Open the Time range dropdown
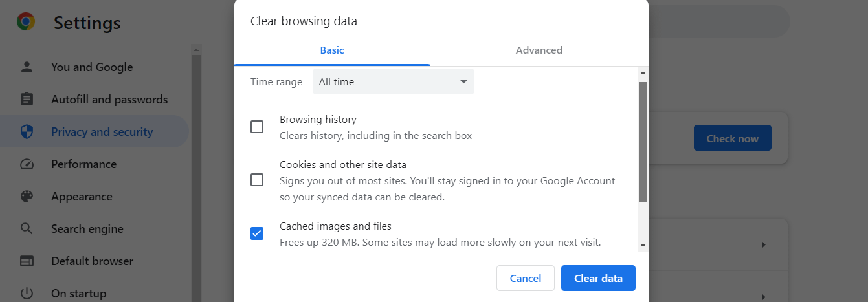The height and width of the screenshot is (302, 868). click(x=393, y=82)
